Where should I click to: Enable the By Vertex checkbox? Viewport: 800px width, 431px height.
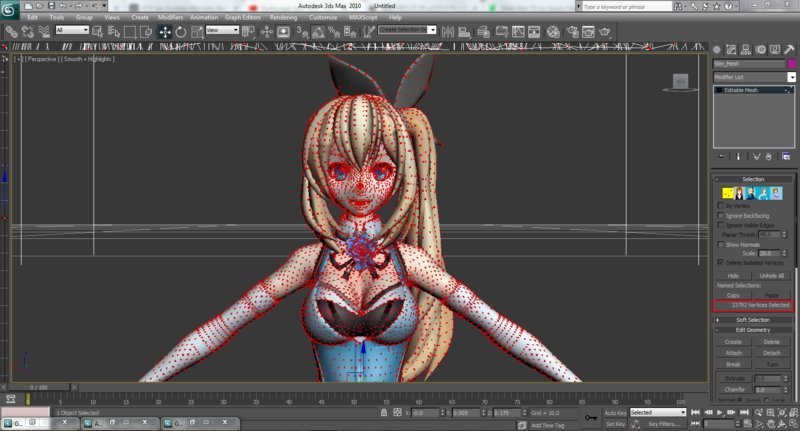pos(720,206)
